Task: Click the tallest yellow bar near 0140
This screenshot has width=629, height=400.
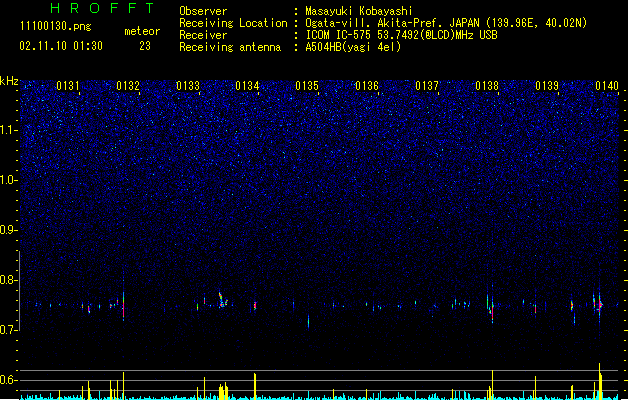Action: [600, 381]
